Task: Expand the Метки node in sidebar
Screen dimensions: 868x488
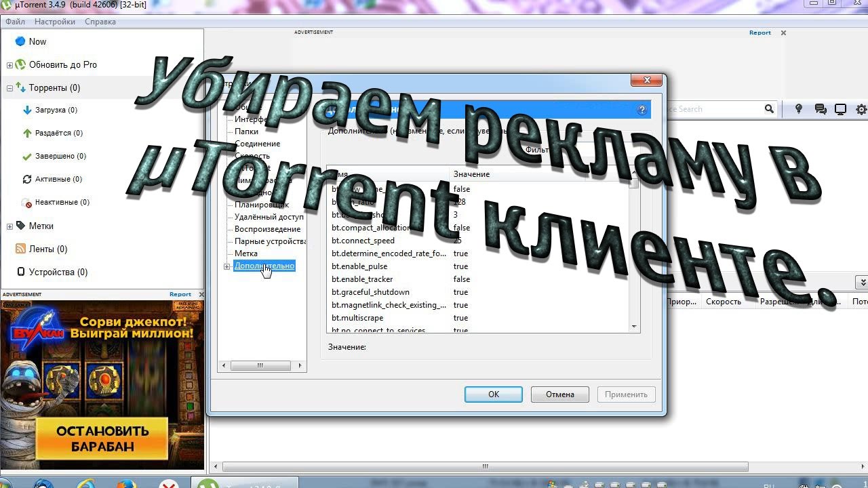Action: click(x=9, y=226)
